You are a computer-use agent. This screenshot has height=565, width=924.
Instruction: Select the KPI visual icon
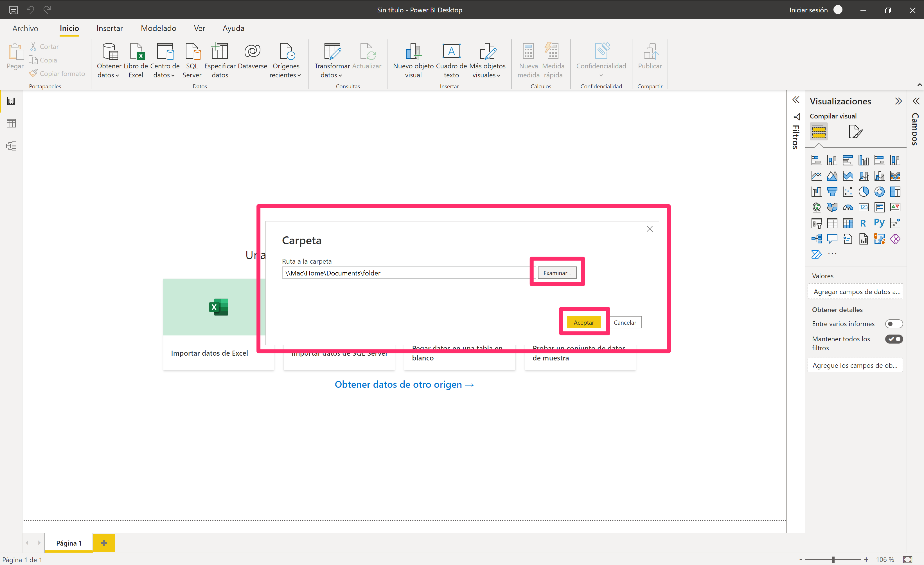point(895,207)
